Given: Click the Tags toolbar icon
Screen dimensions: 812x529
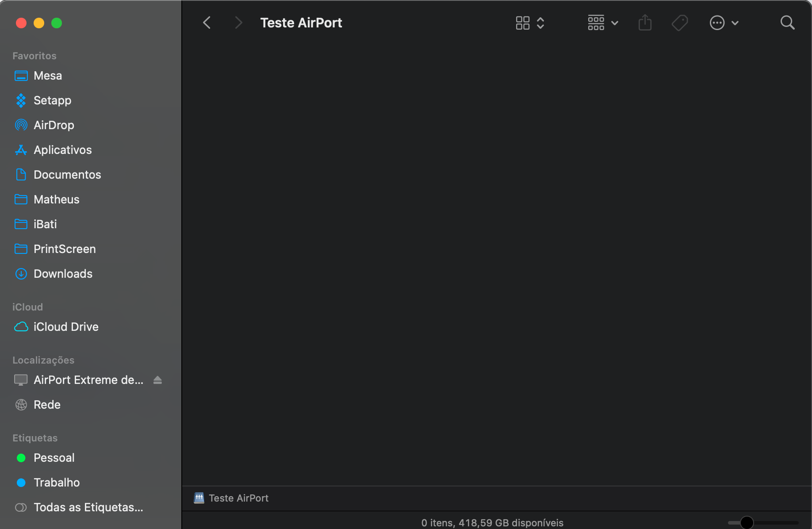Looking at the screenshot, I should [679, 23].
